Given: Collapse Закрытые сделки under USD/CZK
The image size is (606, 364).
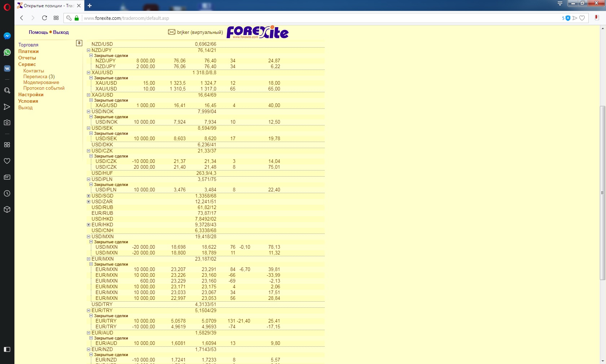Looking at the screenshot, I should point(91,156).
